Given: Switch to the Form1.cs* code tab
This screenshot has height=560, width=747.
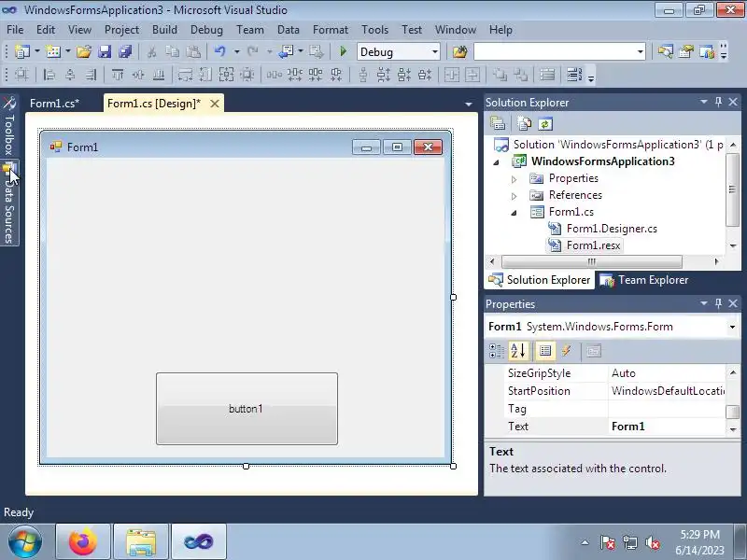Looking at the screenshot, I should pyautogui.click(x=54, y=104).
